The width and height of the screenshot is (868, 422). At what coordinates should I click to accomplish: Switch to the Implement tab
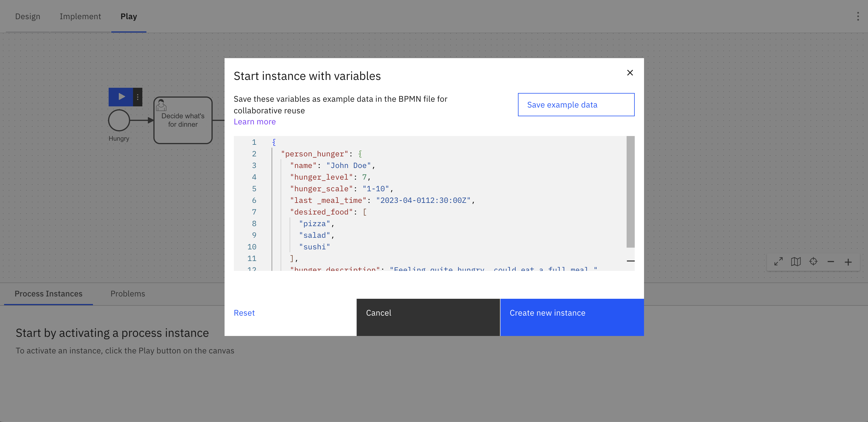tap(80, 16)
